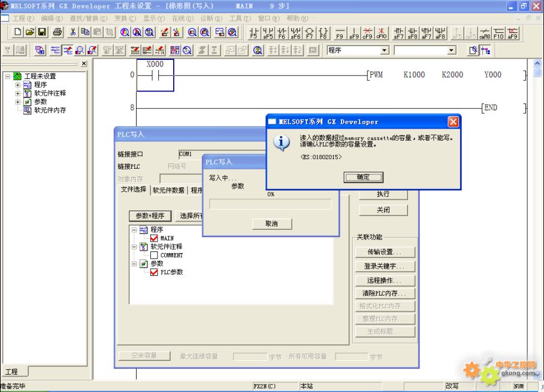Expand 软元件注释 in the project tree

[18, 93]
